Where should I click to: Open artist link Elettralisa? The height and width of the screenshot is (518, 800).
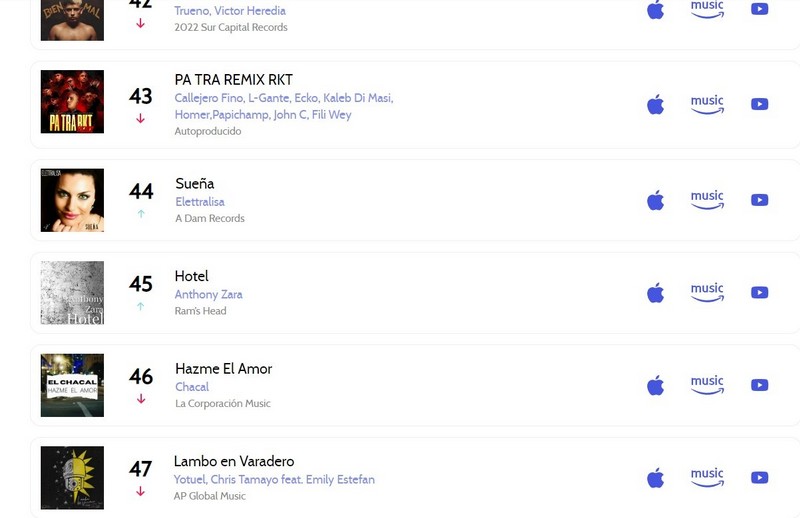pos(200,202)
